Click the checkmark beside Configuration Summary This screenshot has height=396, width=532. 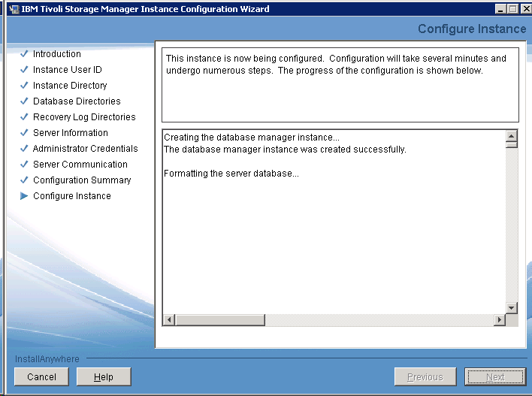tap(24, 180)
